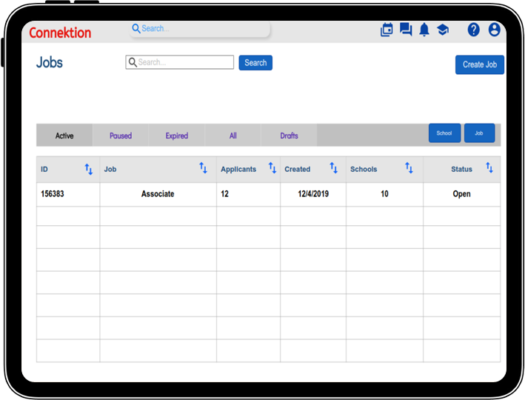Focus the Jobs search input field
Image resolution: width=525 pixels, height=400 pixels.
tap(179, 62)
